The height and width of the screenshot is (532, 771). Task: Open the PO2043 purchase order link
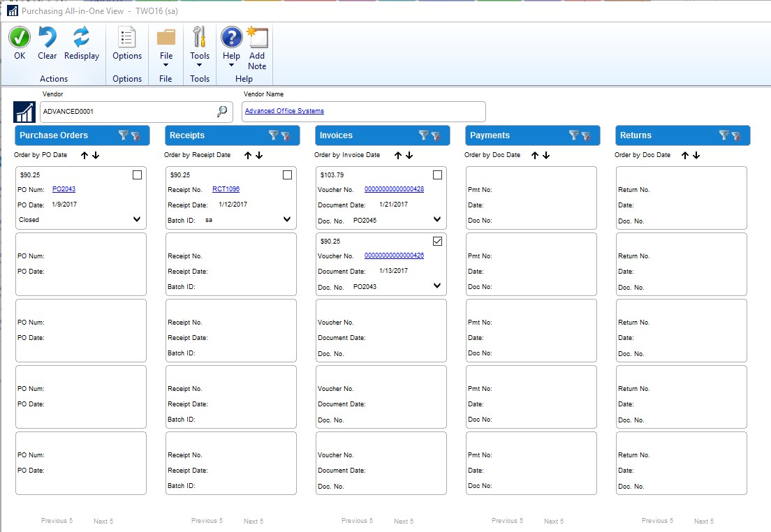pos(64,189)
